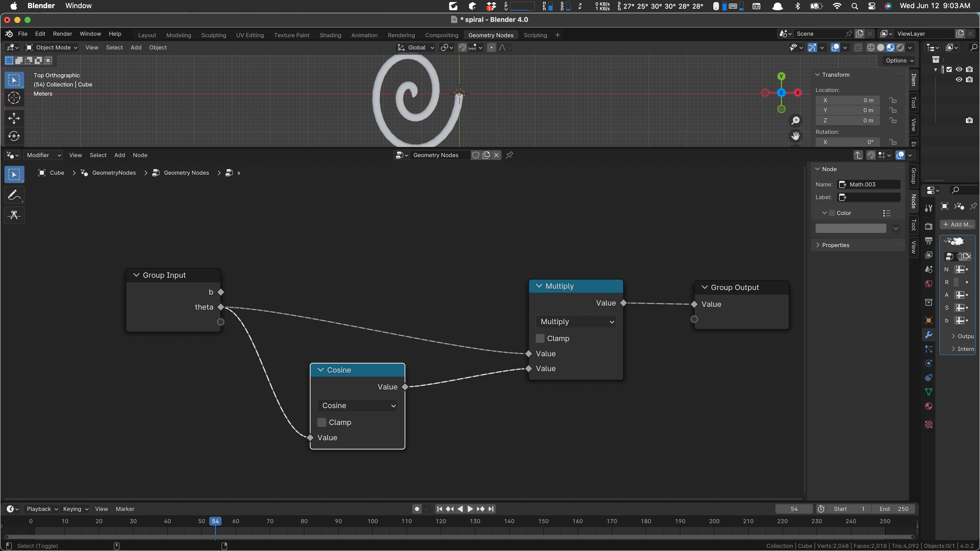This screenshot has height=551, width=980.
Task: Pin the Geometry Nodes node tree
Action: tap(509, 155)
